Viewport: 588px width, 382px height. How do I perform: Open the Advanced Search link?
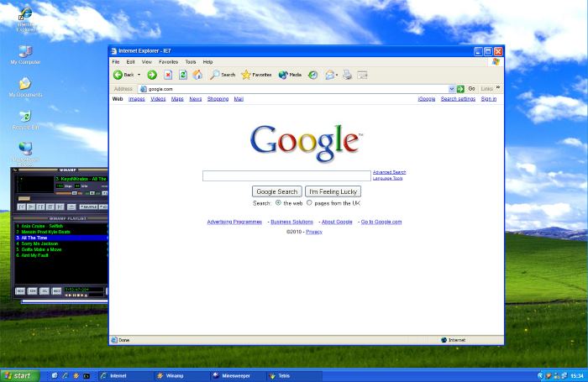pos(389,172)
